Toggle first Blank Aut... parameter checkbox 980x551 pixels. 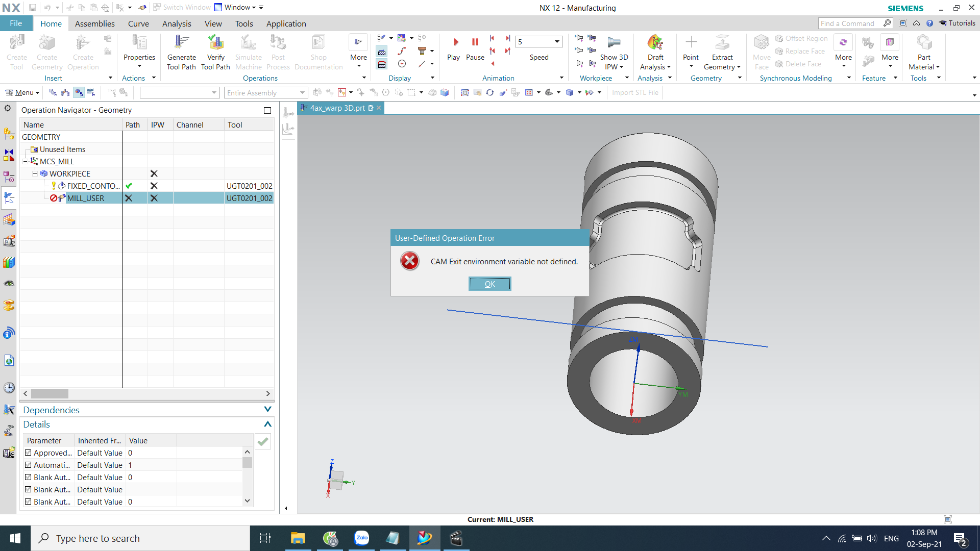[x=29, y=477]
